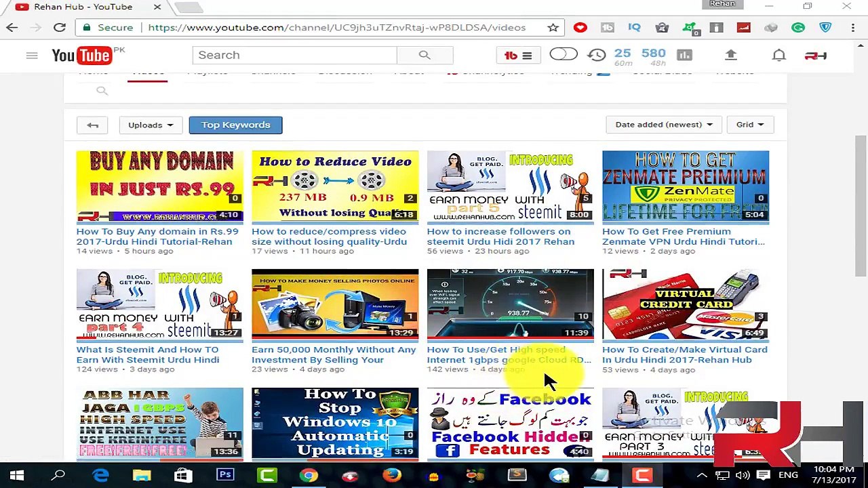
Task: Open the TubeBuddy menu button
Action: 518,56
